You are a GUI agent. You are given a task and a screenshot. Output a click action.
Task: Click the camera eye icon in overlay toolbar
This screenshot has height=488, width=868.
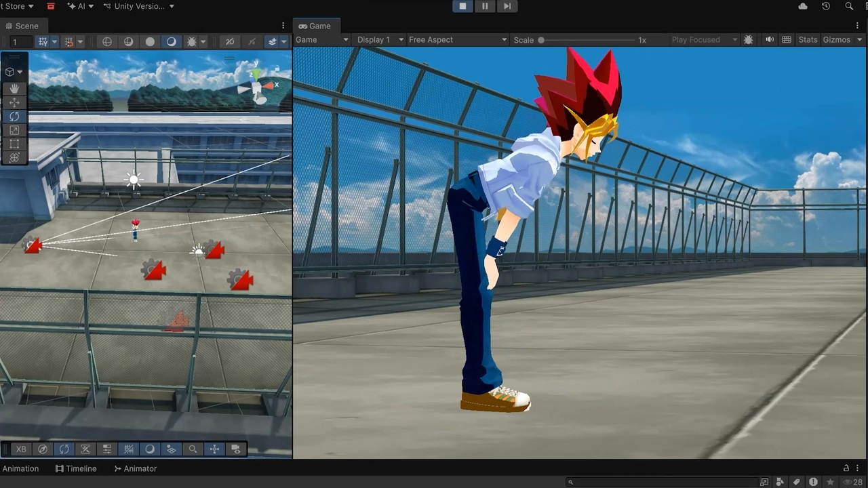click(236, 449)
